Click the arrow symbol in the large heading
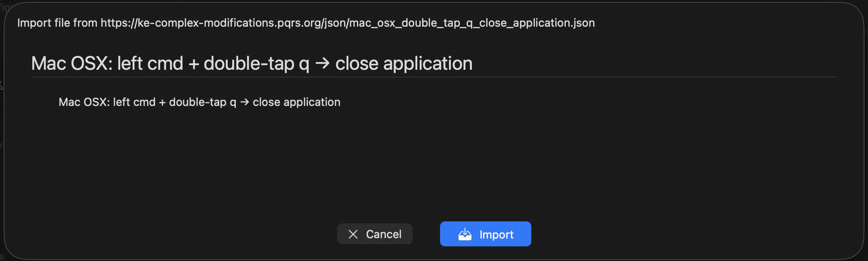The height and width of the screenshot is (261, 868). click(322, 64)
